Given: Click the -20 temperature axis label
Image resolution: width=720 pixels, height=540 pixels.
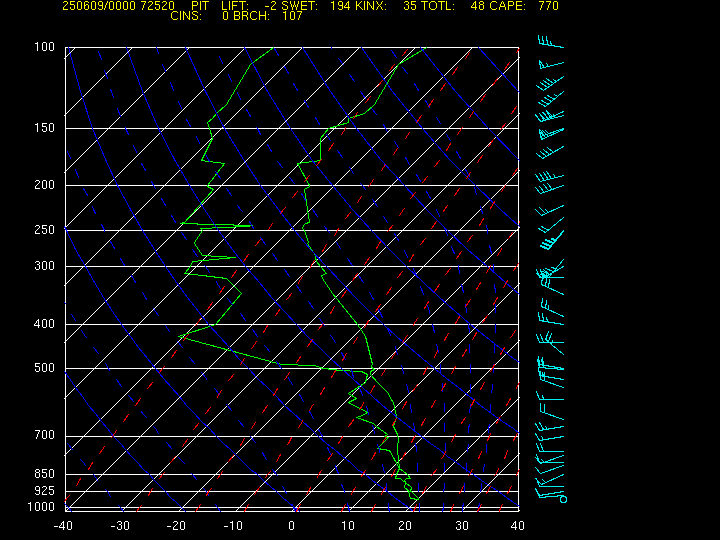Looking at the screenshot, I should coord(176,526).
